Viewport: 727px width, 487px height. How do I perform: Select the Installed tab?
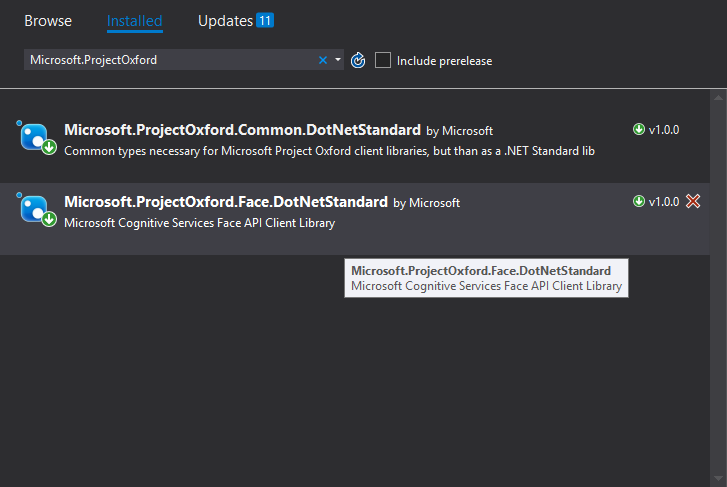(134, 21)
